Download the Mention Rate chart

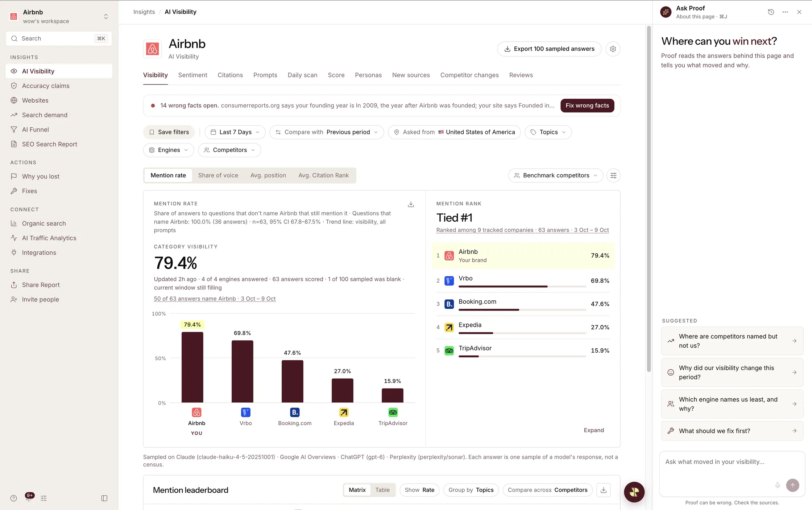(411, 204)
